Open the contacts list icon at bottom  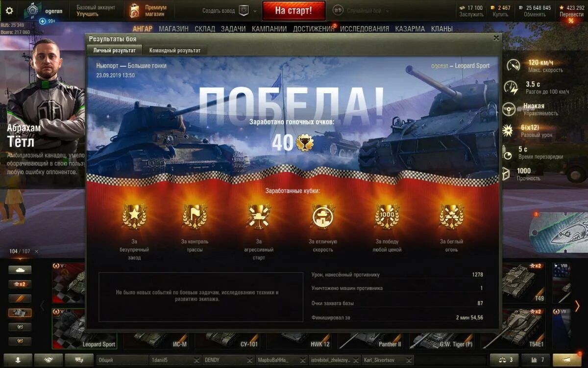coord(18,360)
